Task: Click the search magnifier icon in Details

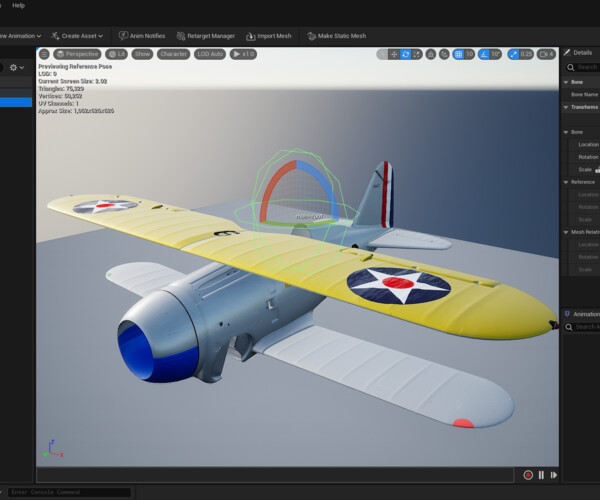Action: [x=571, y=67]
